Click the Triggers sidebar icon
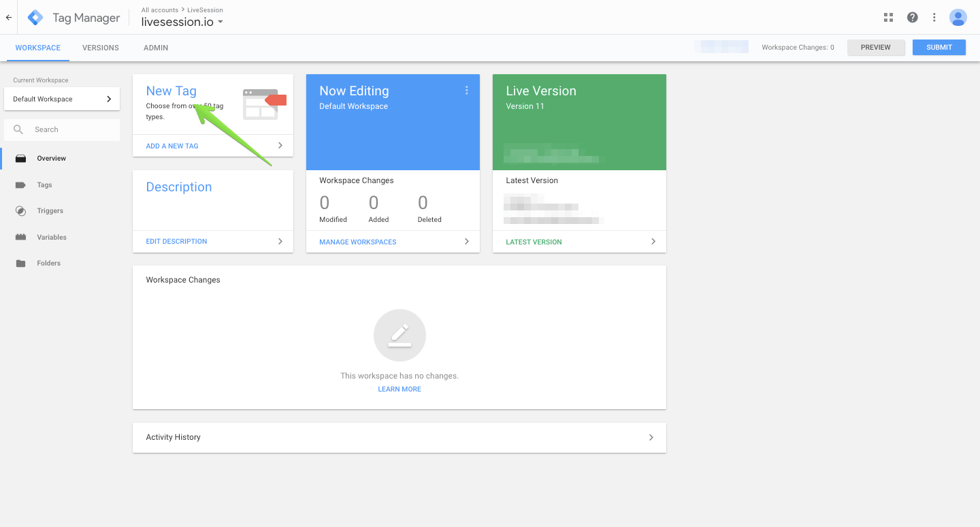Viewport: 980px width, 527px height. click(21, 211)
